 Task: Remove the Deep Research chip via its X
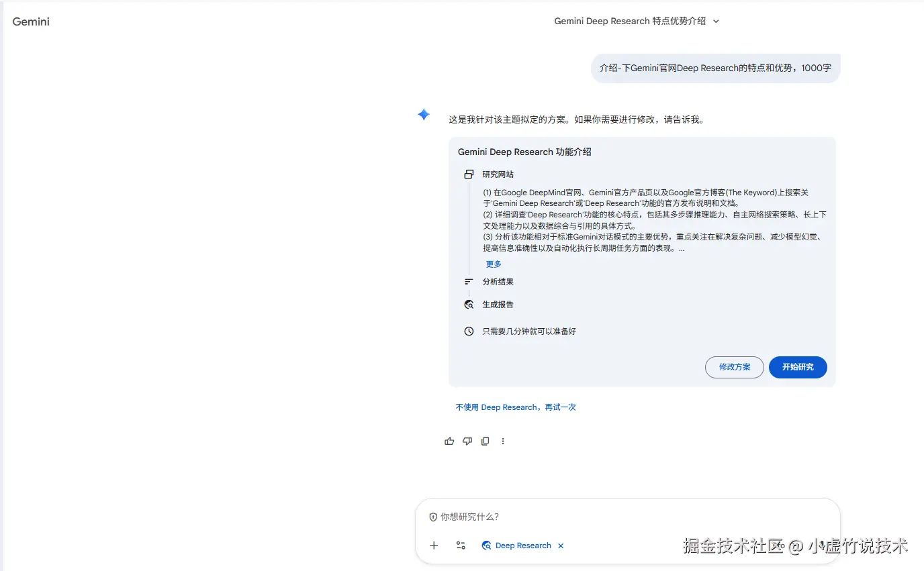[561, 546]
